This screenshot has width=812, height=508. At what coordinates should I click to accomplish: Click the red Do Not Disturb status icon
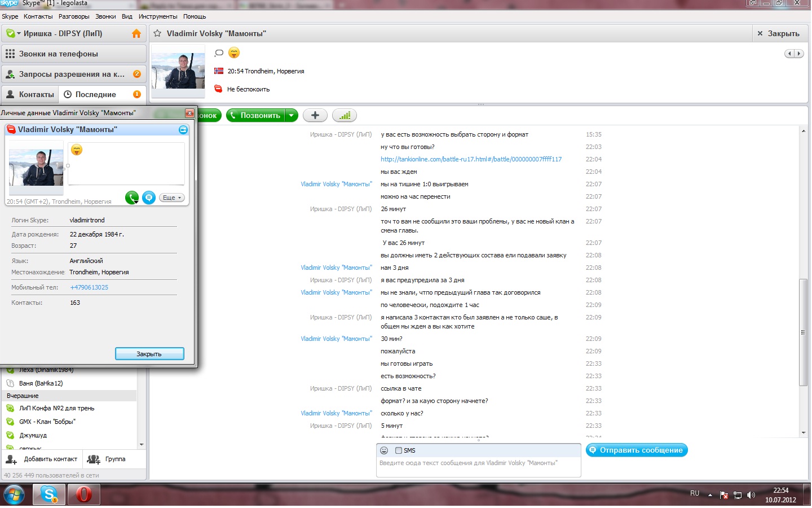click(218, 89)
